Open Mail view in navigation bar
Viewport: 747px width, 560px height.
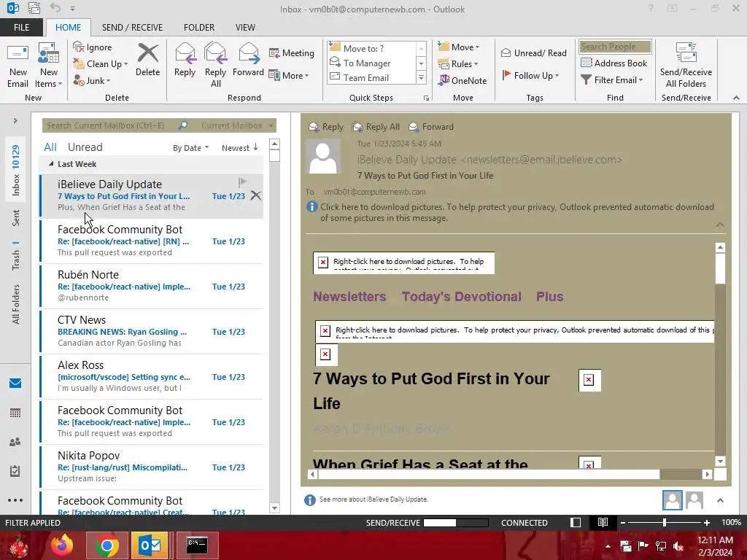15,384
